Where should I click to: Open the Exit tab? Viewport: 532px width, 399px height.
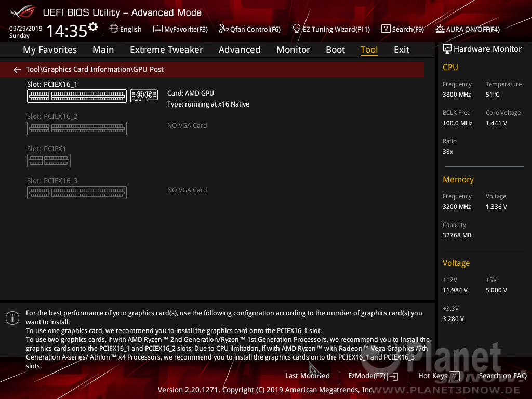402,50
